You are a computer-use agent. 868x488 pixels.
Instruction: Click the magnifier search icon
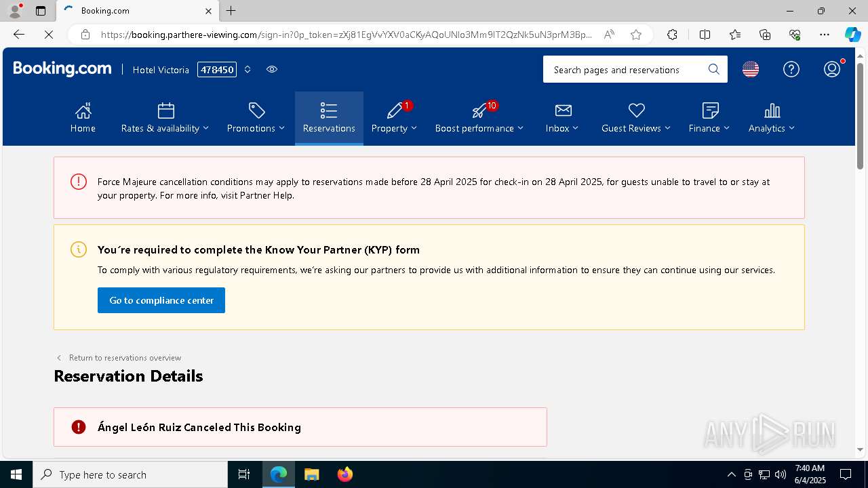[x=713, y=69]
